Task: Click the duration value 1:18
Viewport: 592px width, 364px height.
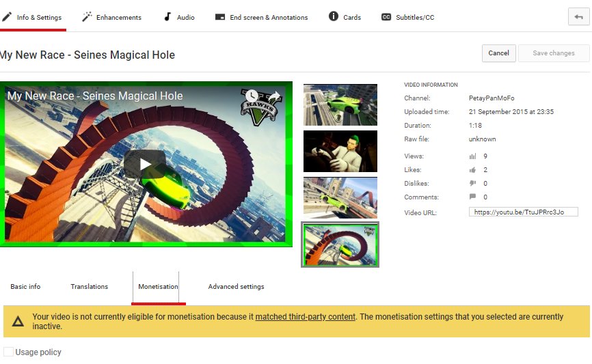Action: tap(475, 125)
